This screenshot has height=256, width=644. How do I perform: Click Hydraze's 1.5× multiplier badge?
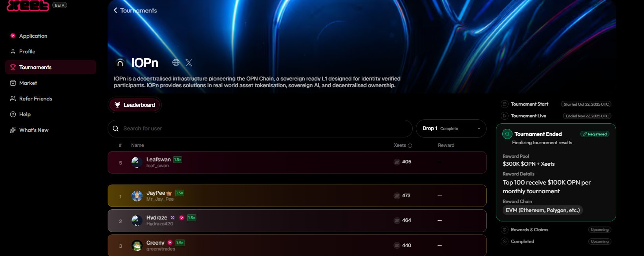tap(192, 218)
